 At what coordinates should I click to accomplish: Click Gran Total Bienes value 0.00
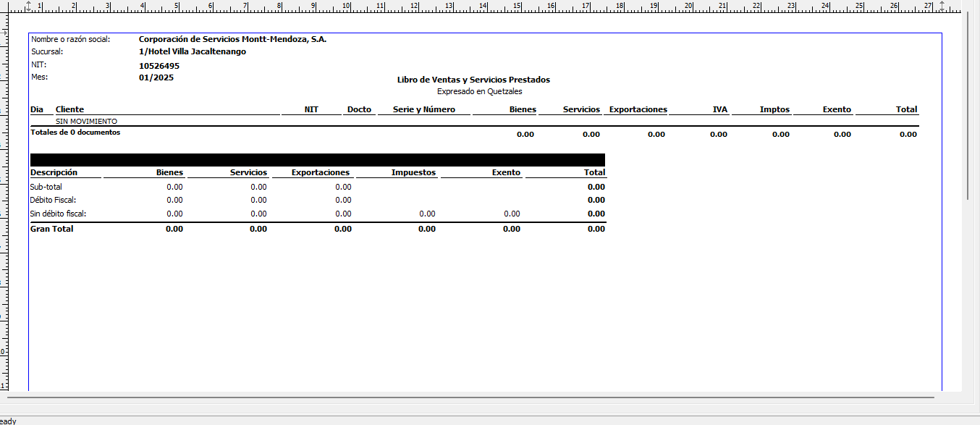tap(174, 229)
